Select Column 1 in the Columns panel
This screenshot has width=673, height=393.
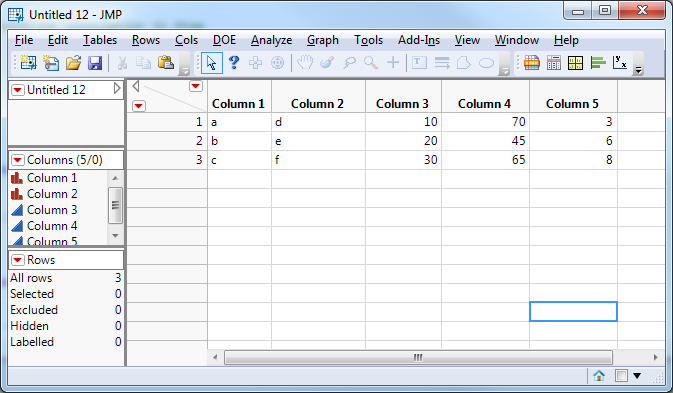[52, 178]
